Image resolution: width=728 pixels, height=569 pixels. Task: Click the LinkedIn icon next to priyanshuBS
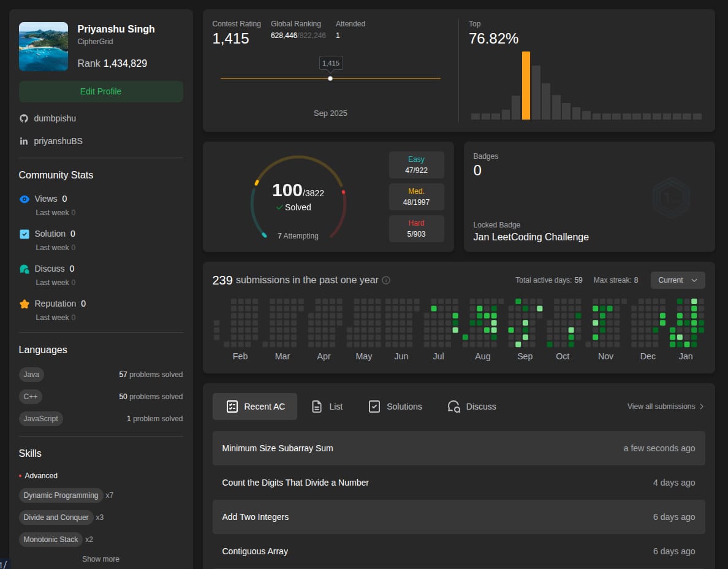pos(24,141)
